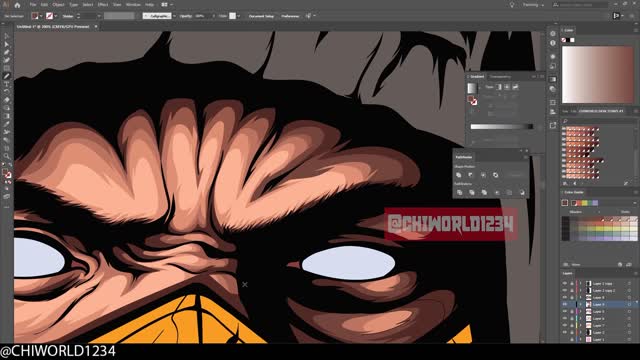The image size is (640, 360).
Task: Open the Painting workspace switcher
Action: 533,5
